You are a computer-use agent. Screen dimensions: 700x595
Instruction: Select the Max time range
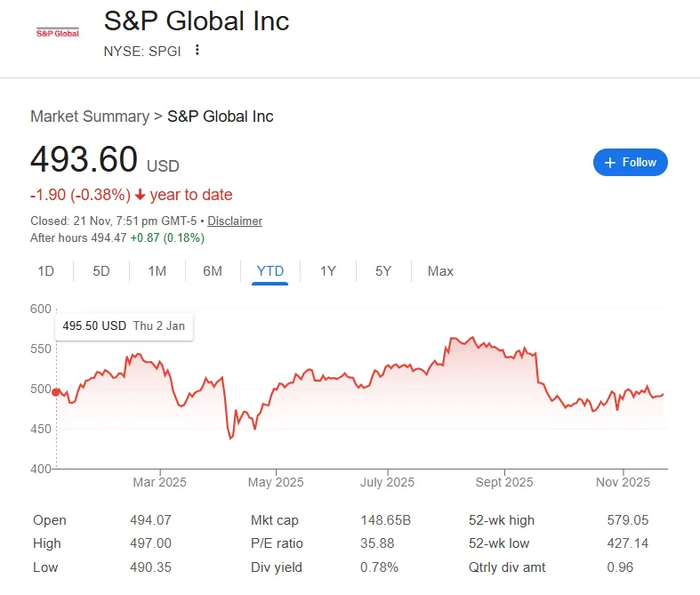(440, 271)
